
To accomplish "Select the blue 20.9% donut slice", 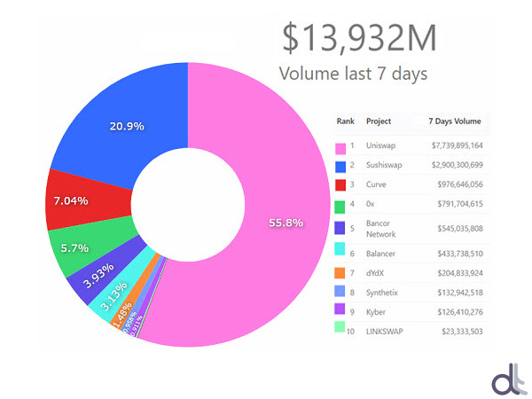I will (x=127, y=126).
